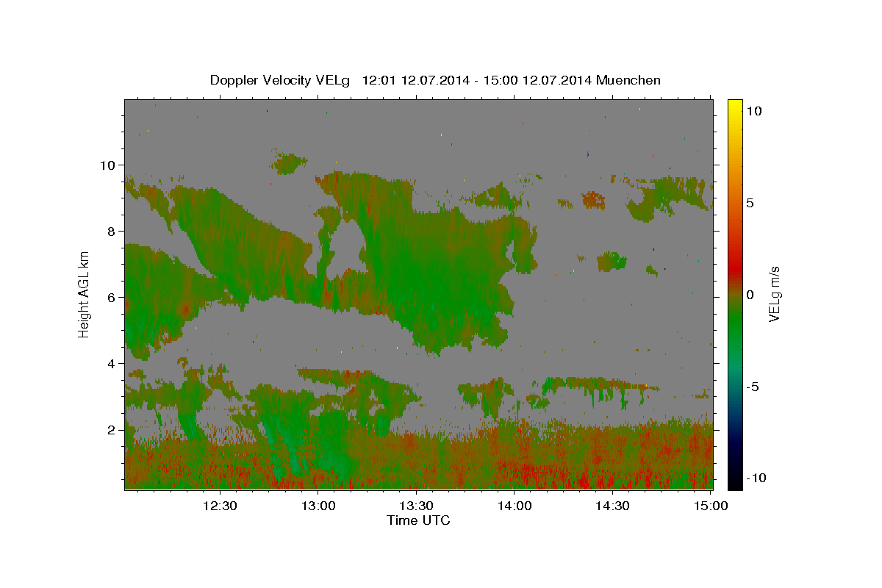Screen dimensions: 882x588
Task: Click the height tick label 8
Action: [112, 232]
